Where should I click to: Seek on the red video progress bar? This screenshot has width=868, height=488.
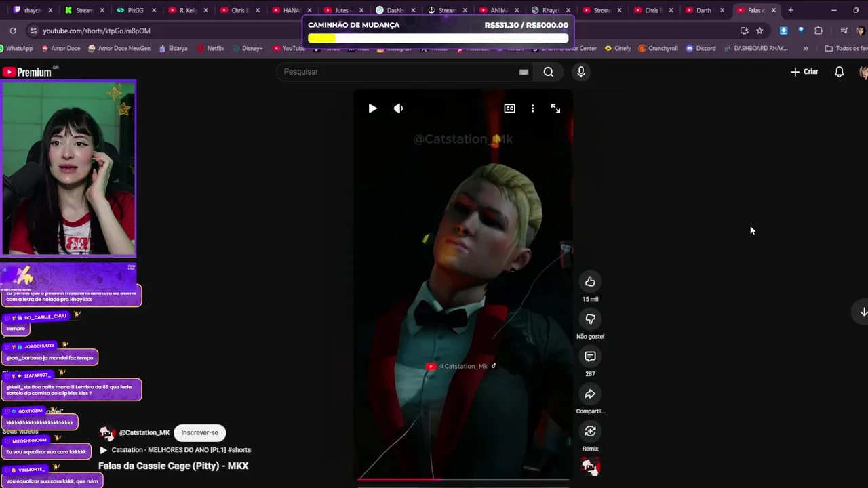tap(463, 479)
